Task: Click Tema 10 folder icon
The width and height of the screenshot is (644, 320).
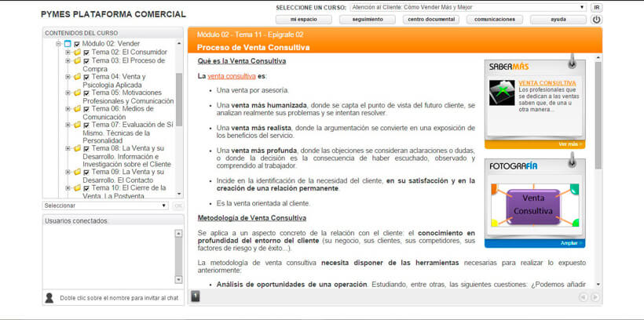Action: 77,188
